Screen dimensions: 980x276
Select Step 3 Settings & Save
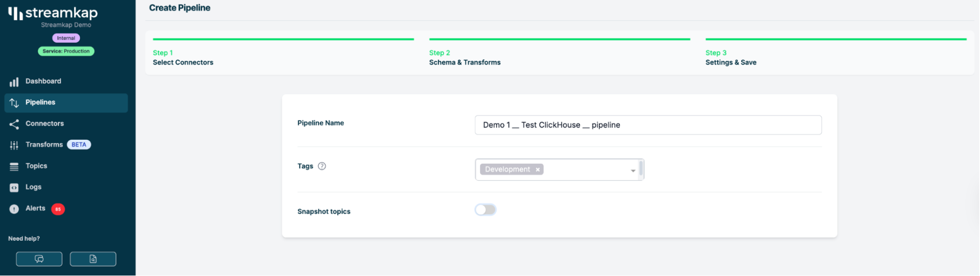730,58
